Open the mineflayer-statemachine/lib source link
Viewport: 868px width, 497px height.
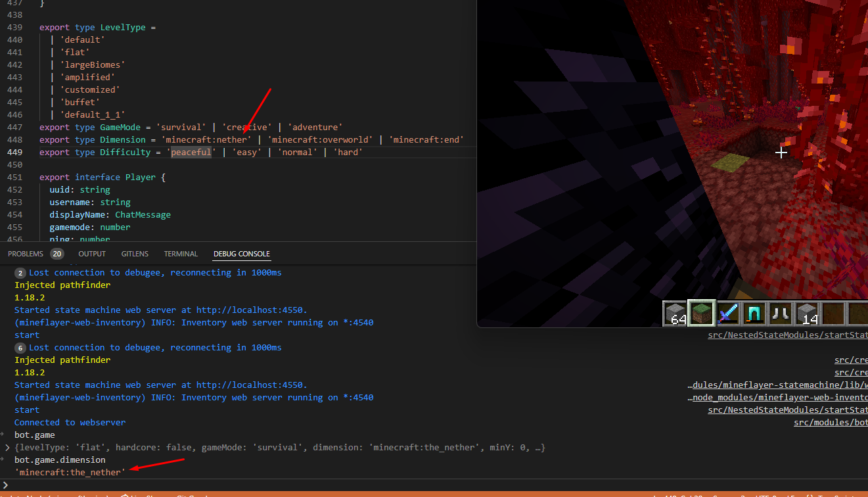[x=778, y=385]
